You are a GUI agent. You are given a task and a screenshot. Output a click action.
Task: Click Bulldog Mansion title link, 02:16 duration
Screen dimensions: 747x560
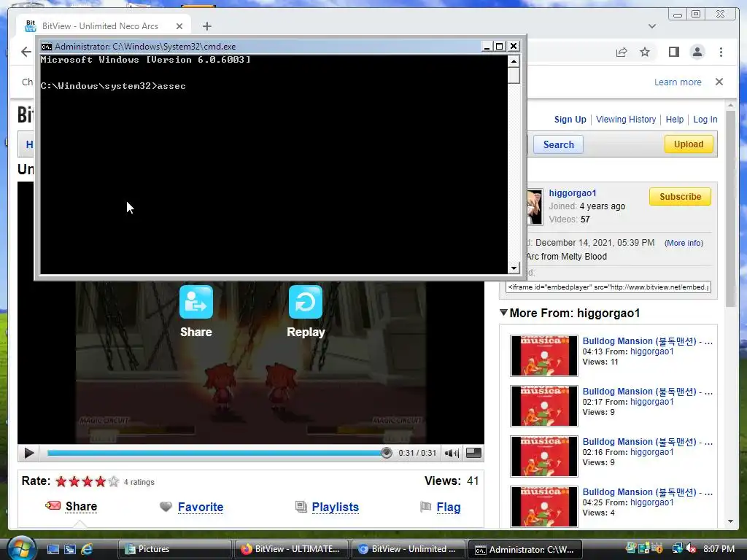tap(648, 441)
